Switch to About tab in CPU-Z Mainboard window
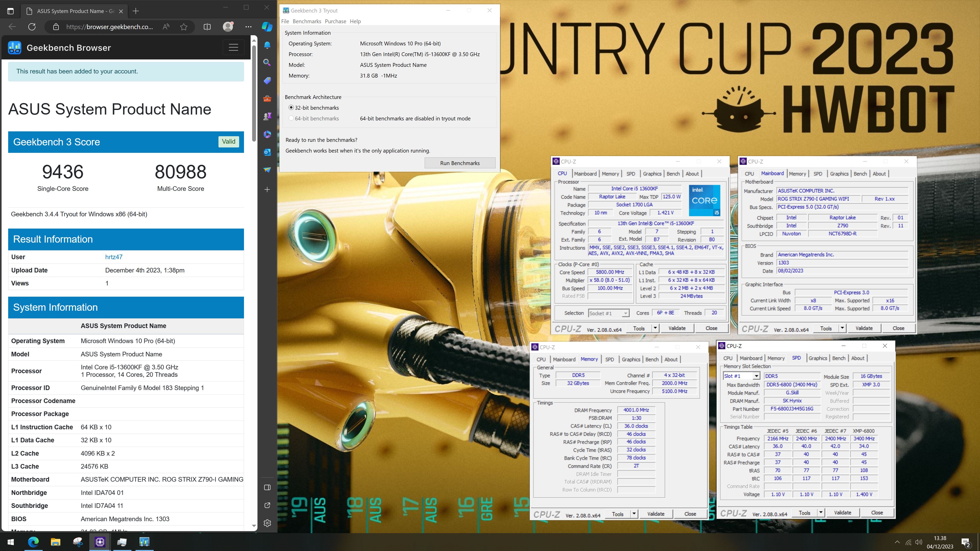 pyautogui.click(x=879, y=174)
